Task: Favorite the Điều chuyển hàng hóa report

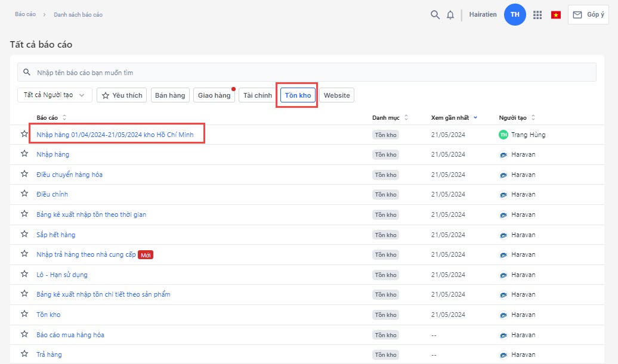Action: click(24, 174)
